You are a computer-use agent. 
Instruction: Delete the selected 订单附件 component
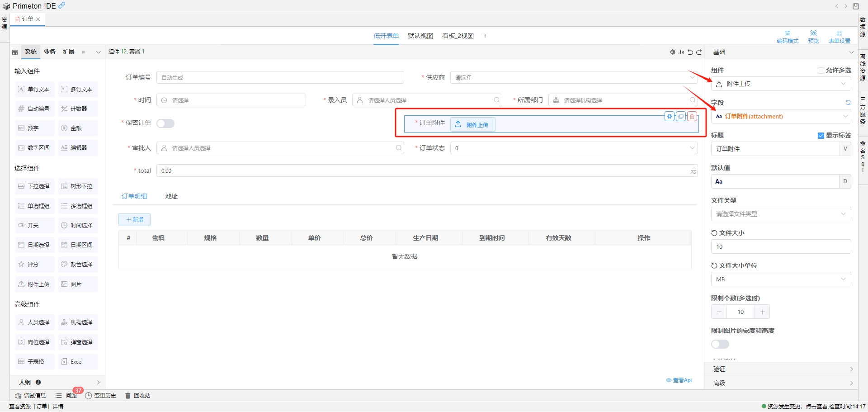(x=692, y=117)
